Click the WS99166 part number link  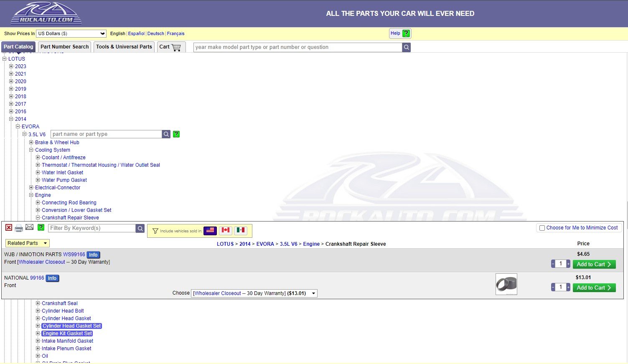74,255
